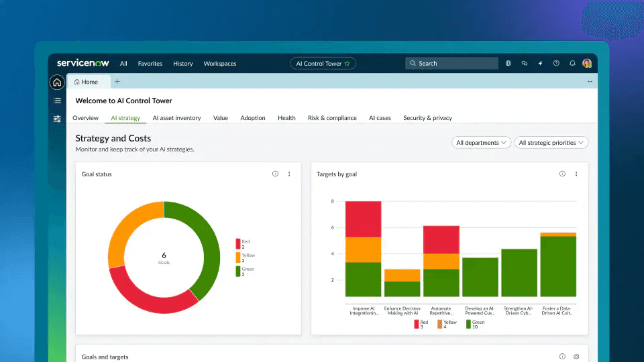The width and height of the screenshot is (644, 362).
Task: Add a new tab with plus icon
Action: tap(117, 82)
